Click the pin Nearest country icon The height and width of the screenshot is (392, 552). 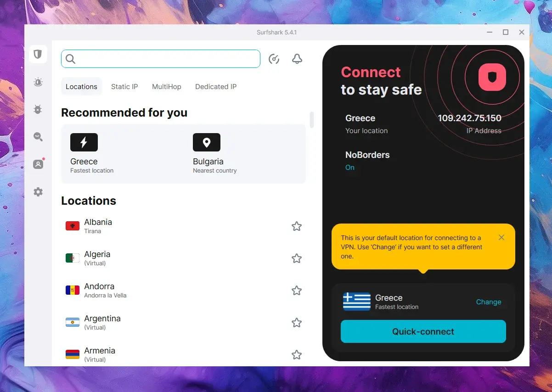click(207, 142)
